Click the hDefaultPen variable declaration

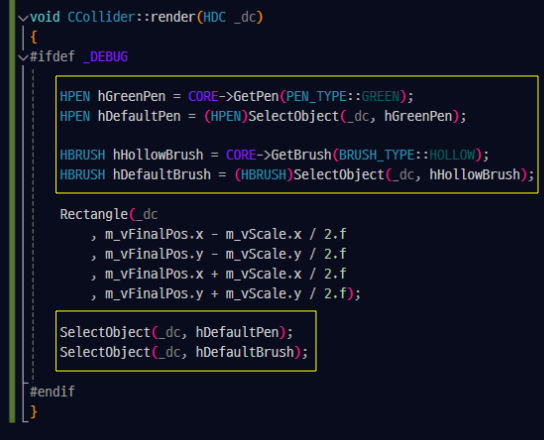(139, 116)
